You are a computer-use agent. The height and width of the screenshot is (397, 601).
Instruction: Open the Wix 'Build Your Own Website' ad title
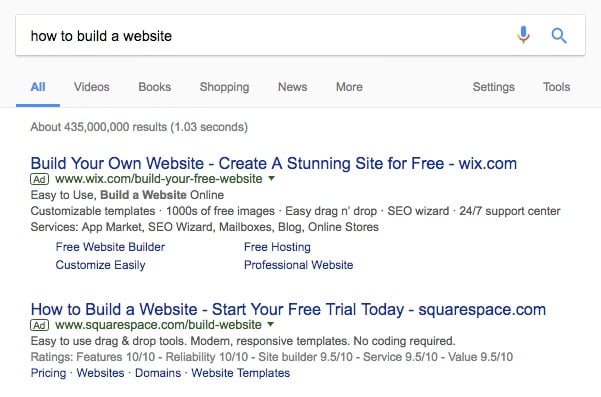pos(274,164)
